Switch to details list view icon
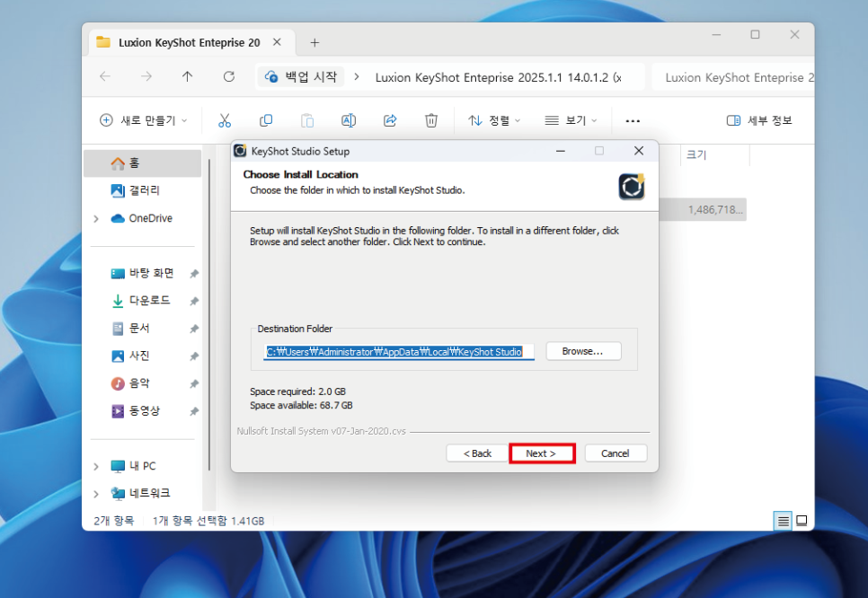Image resolution: width=868 pixels, height=598 pixels. [x=783, y=521]
